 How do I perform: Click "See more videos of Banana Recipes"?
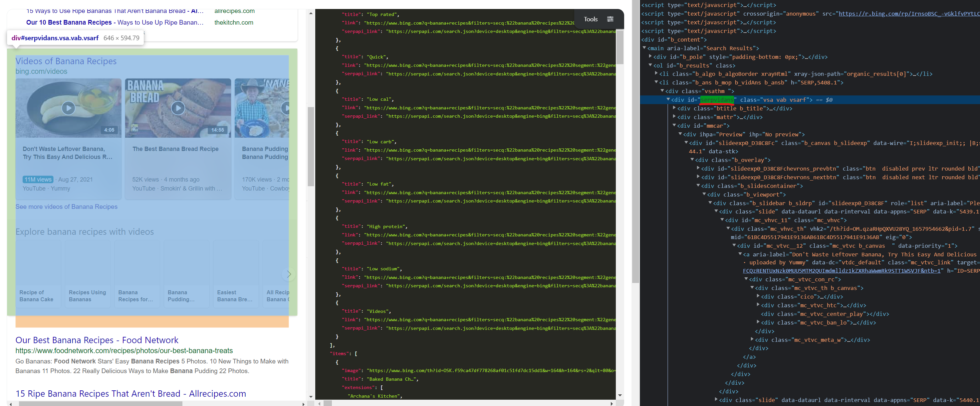pyautogui.click(x=66, y=206)
